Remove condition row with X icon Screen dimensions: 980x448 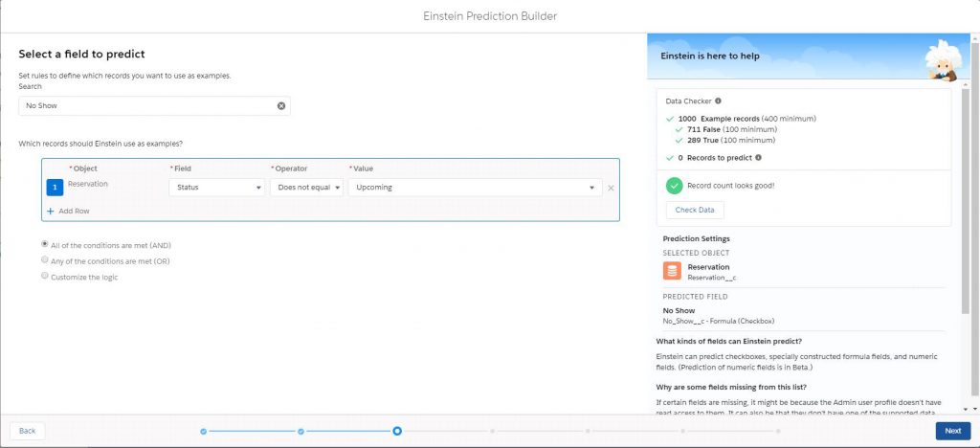pyautogui.click(x=611, y=188)
